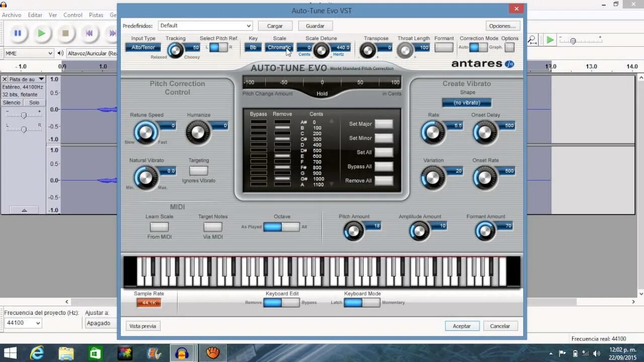
Task: Switch Keyboard Mode Latch/Momentary toggle
Action: click(362, 302)
